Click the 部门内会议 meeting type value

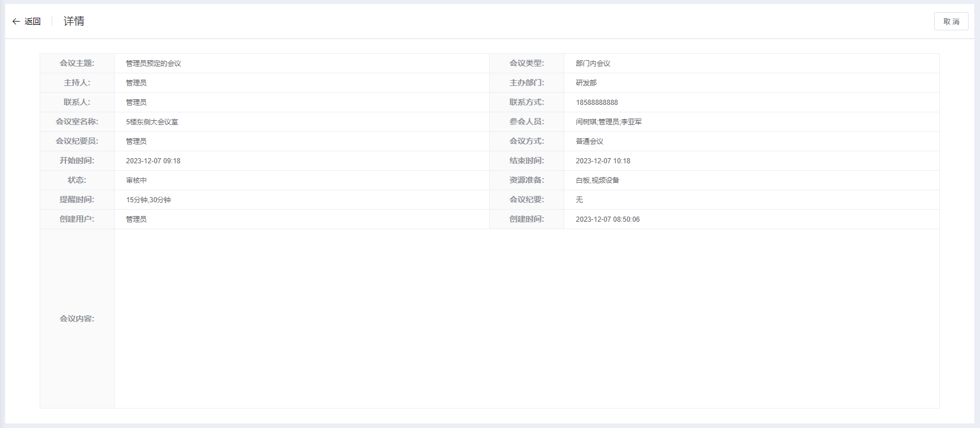tap(593, 64)
